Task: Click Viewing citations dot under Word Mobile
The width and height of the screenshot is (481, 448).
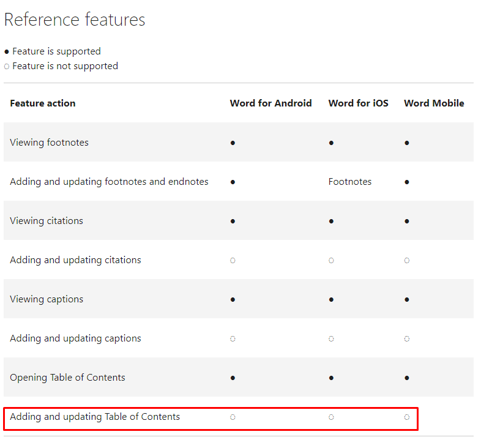Action: (x=407, y=221)
